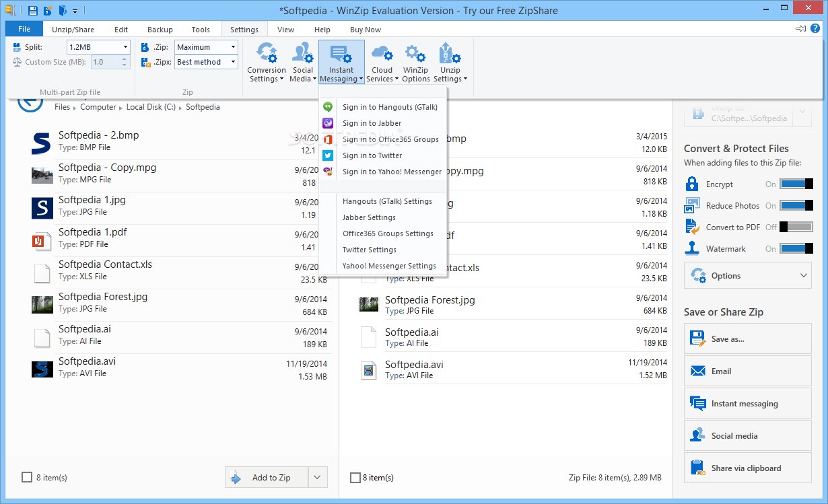Select Softpedia Contact.xls in left pane

[180, 273]
